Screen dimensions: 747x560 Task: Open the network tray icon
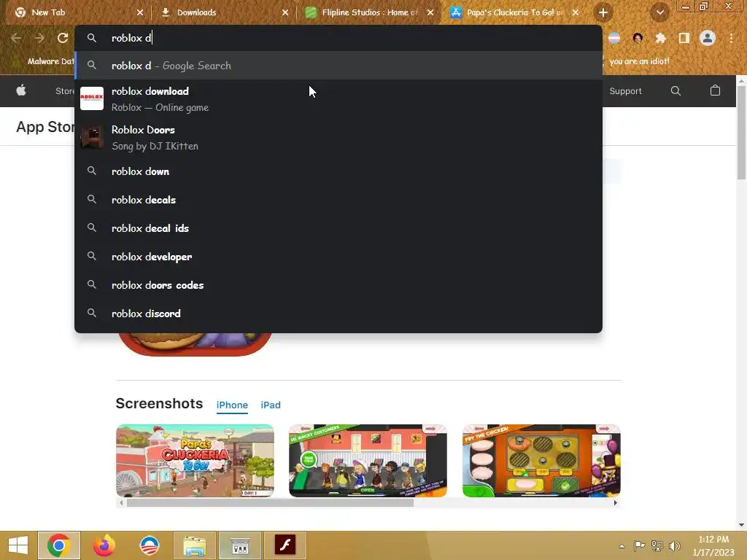(x=657, y=545)
